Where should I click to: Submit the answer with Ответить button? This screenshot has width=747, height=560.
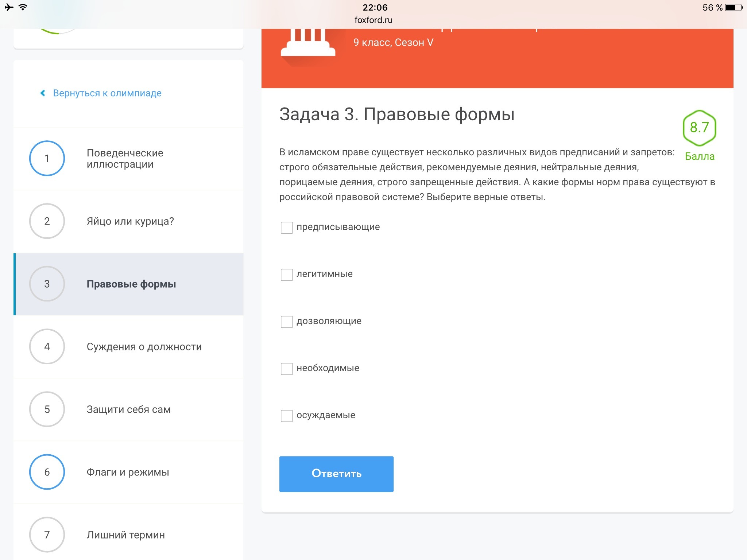click(x=336, y=474)
